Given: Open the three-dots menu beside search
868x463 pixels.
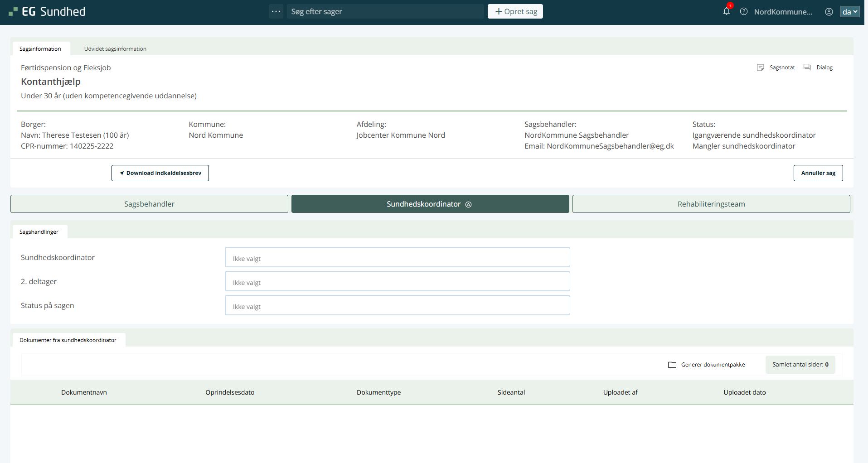Looking at the screenshot, I should [276, 11].
